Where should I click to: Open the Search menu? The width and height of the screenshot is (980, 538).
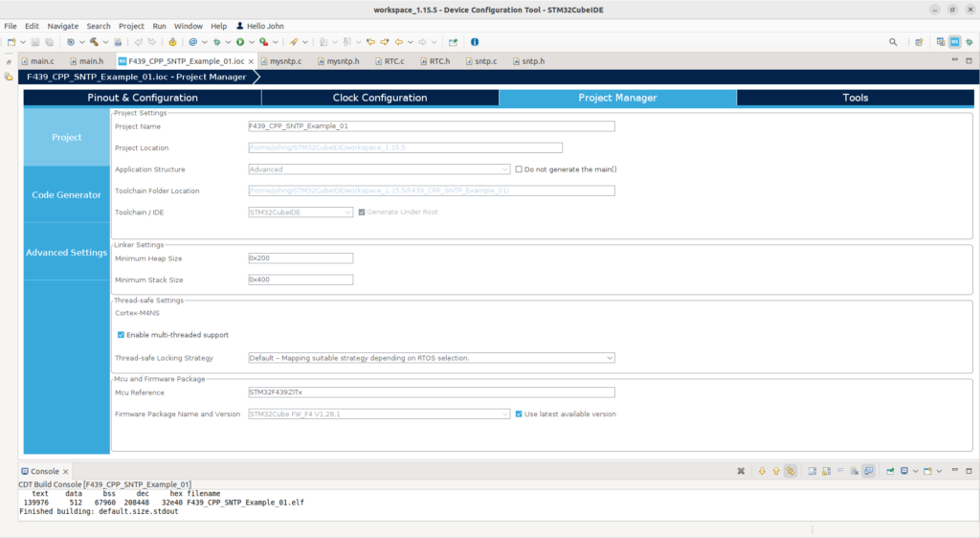point(99,26)
